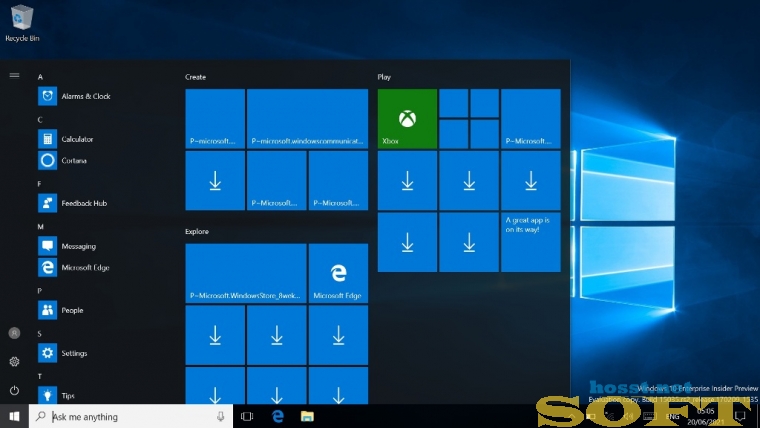Click the Create group header
Image resolution: width=760 pixels, height=428 pixels.
pos(195,77)
